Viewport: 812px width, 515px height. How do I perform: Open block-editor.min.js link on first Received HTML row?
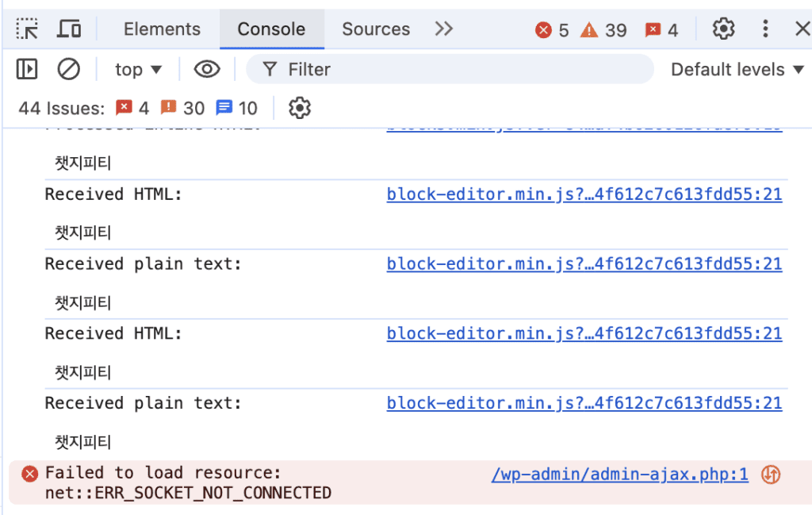click(x=584, y=194)
